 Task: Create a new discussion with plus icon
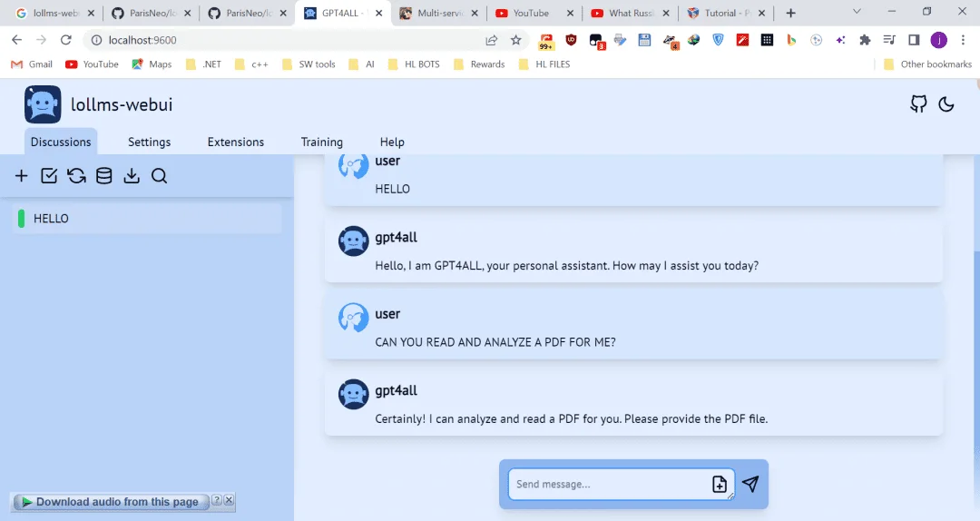21,176
